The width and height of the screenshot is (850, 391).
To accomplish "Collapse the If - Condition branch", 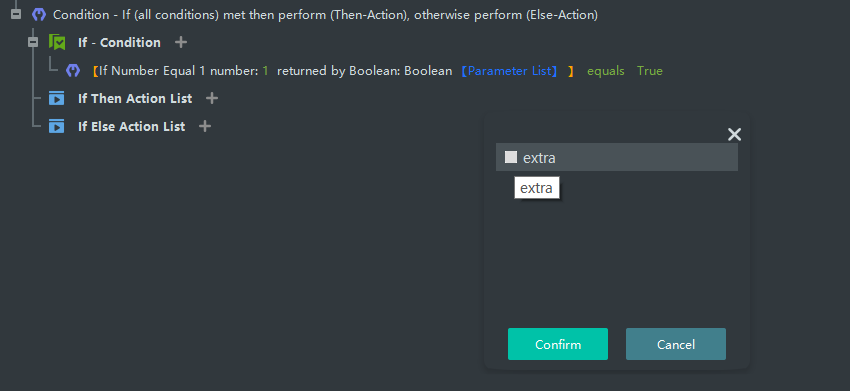I will click(x=33, y=42).
